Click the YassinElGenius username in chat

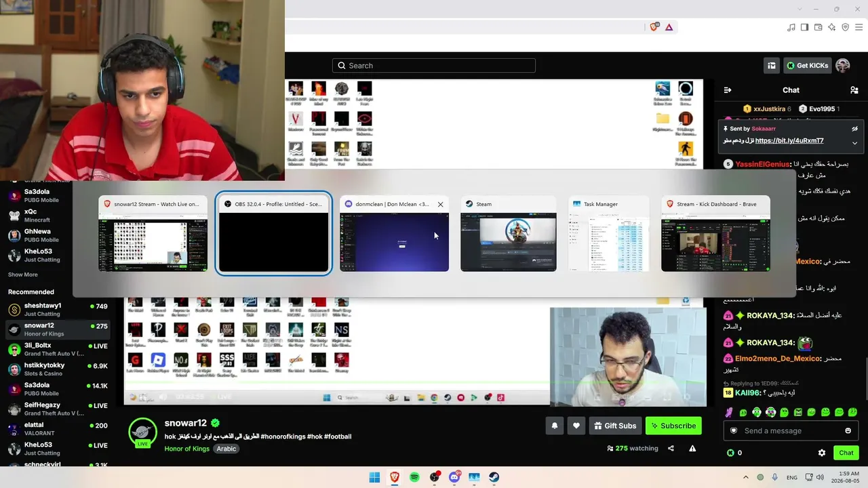click(764, 164)
